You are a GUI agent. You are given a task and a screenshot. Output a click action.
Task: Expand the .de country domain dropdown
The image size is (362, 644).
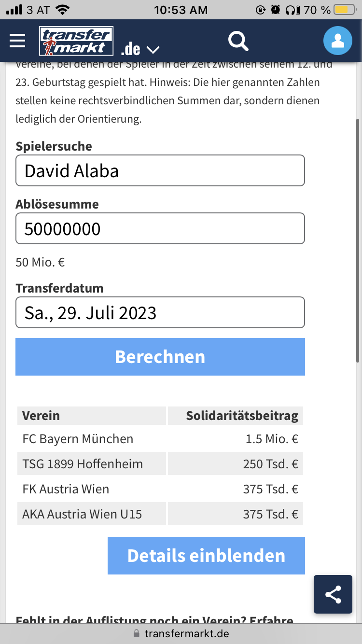point(140,49)
